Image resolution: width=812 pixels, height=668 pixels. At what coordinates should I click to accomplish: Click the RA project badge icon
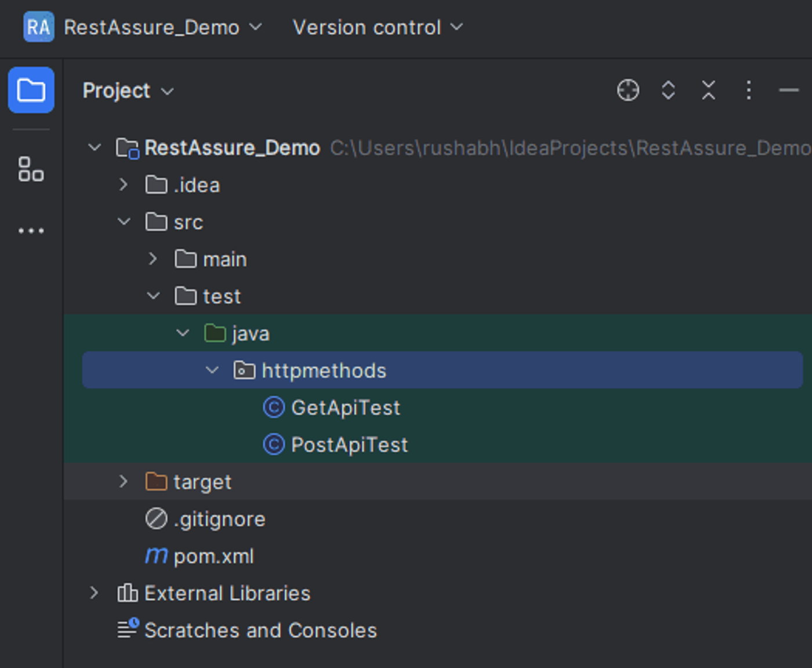[x=39, y=27]
